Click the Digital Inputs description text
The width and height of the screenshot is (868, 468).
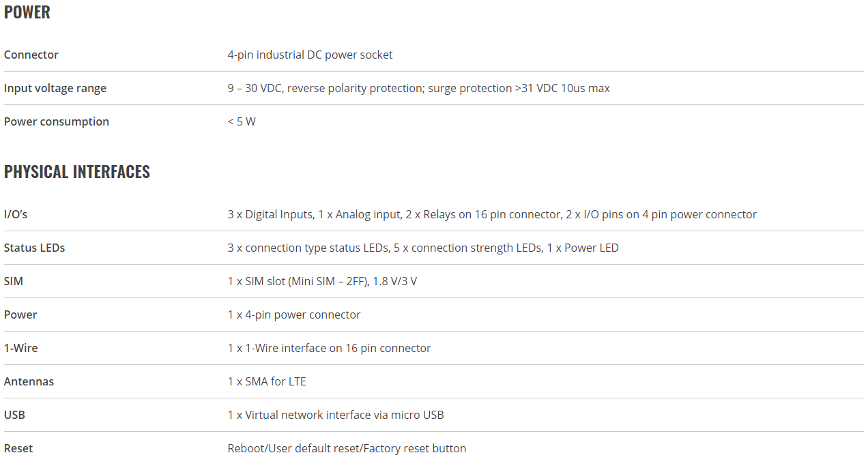[492, 214]
